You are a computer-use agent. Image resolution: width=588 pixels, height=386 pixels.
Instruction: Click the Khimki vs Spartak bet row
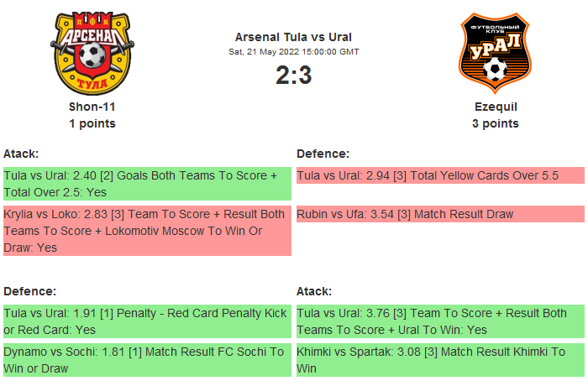pos(440,359)
